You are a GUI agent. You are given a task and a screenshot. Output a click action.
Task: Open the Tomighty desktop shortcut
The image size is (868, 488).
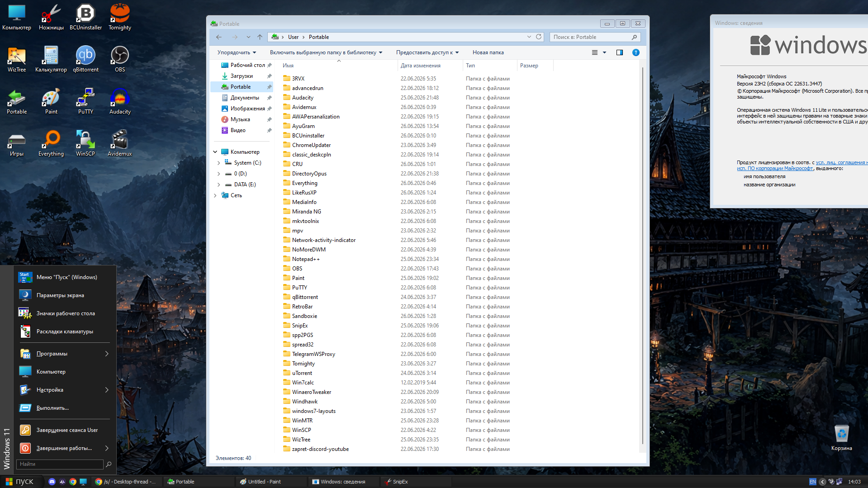pyautogui.click(x=120, y=17)
